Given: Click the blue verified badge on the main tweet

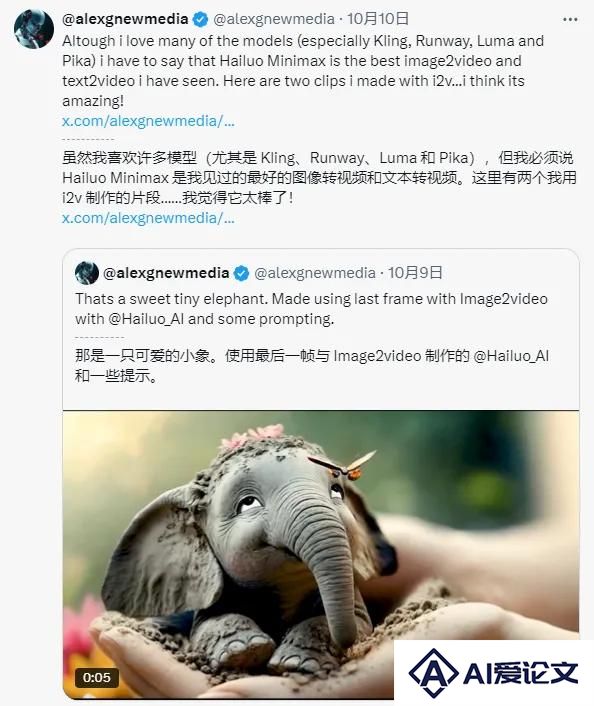Looking at the screenshot, I should click(x=200, y=19).
